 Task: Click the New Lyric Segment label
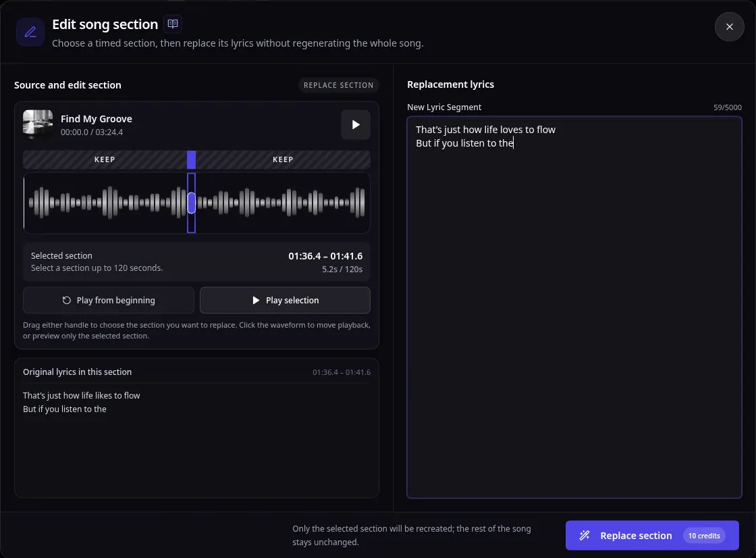tap(444, 107)
